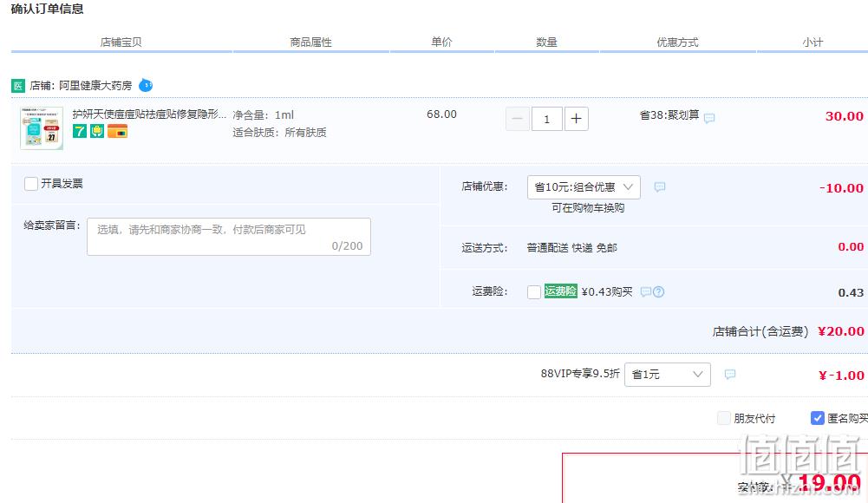Click the green shield service icon
The height and width of the screenshot is (503, 868).
[x=97, y=131]
